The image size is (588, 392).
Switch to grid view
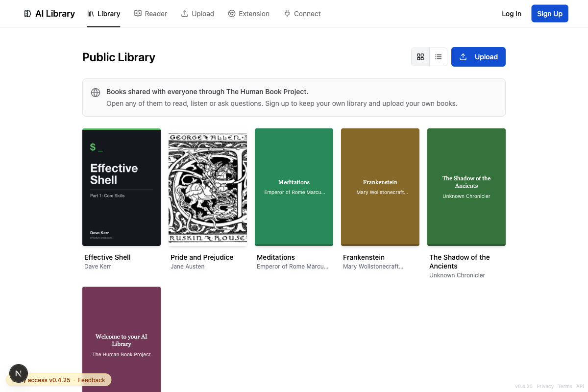tap(420, 57)
